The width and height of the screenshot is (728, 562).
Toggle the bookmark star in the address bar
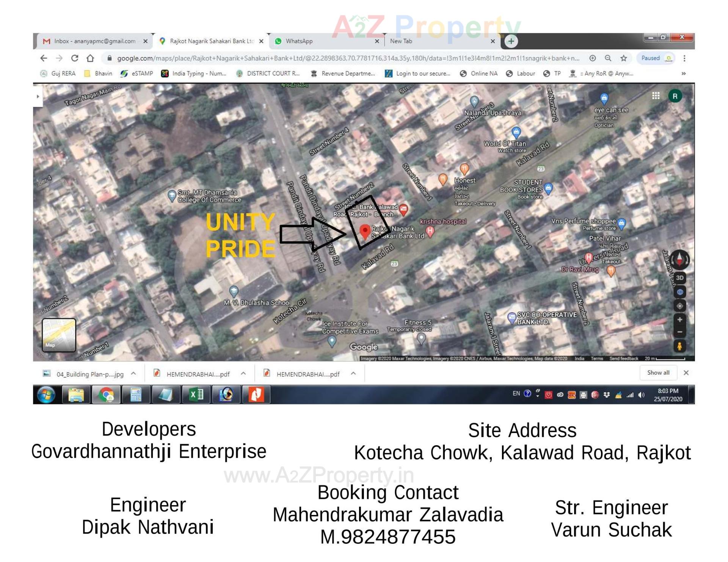pyautogui.click(x=623, y=58)
